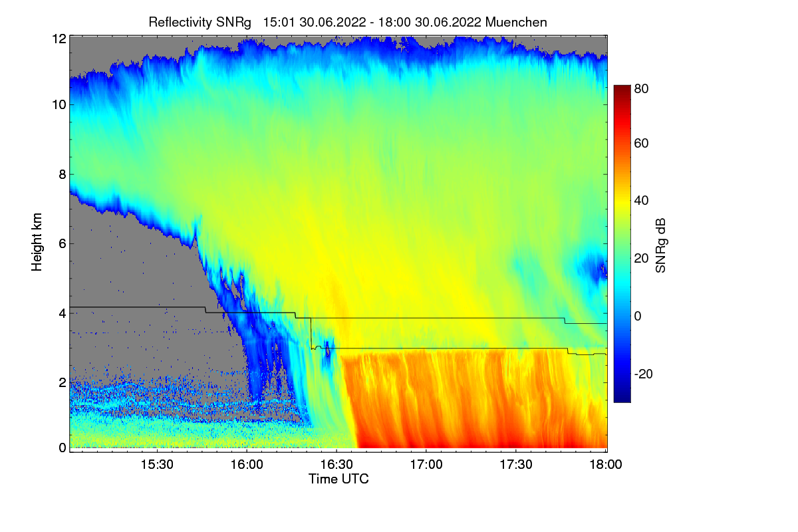Click the dark blue low-reflectivity patch near 17:55

[x=593, y=267]
